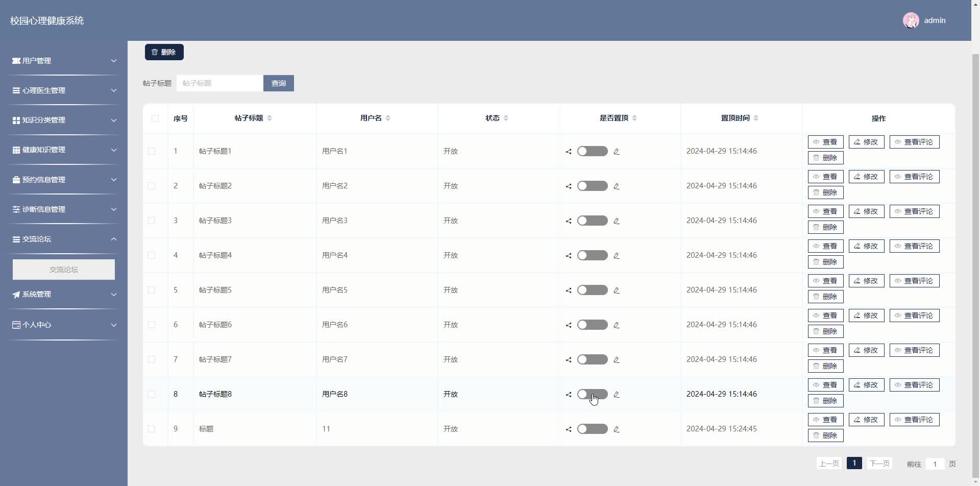
Task: Toggle 是否置顶 switch for 帖子标题8
Action: click(592, 394)
